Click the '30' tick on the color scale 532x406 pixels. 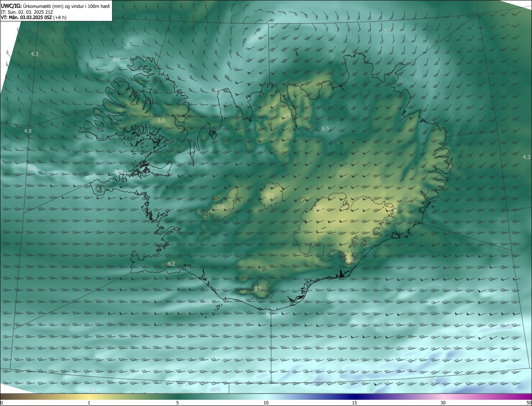coord(443,403)
